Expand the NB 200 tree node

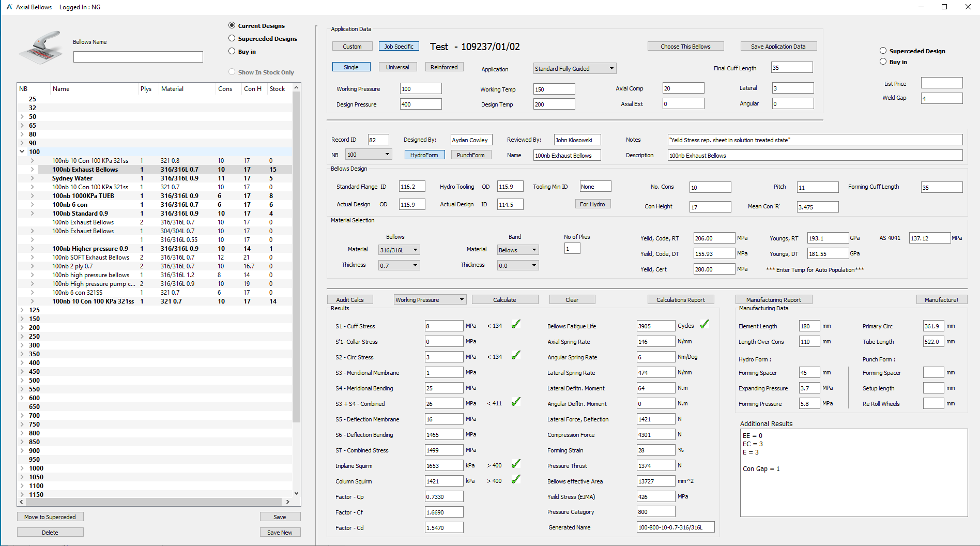pyautogui.click(x=22, y=327)
